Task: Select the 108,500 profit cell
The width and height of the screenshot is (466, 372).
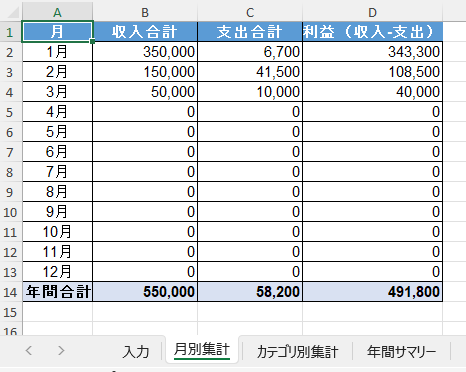Action: click(373, 72)
